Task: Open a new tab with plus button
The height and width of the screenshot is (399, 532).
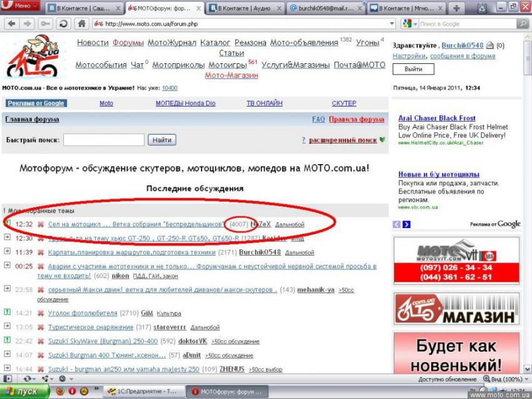Action: pyautogui.click(x=457, y=8)
